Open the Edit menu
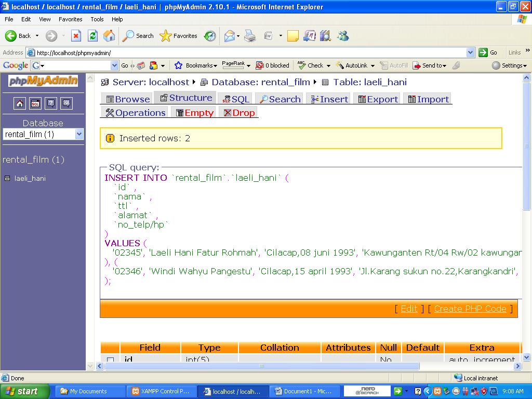 tap(26, 19)
